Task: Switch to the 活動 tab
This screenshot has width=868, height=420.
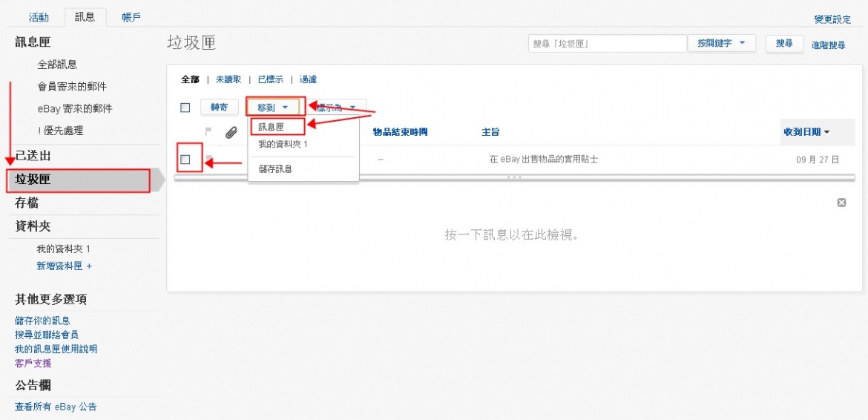Action: tap(39, 17)
